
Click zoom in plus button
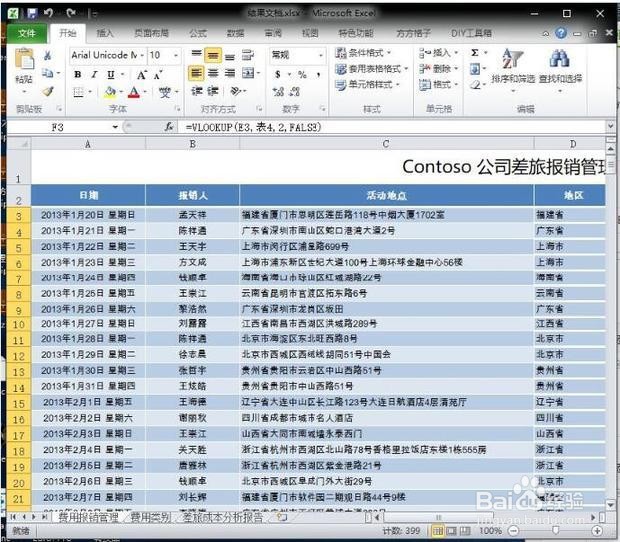tap(597, 531)
